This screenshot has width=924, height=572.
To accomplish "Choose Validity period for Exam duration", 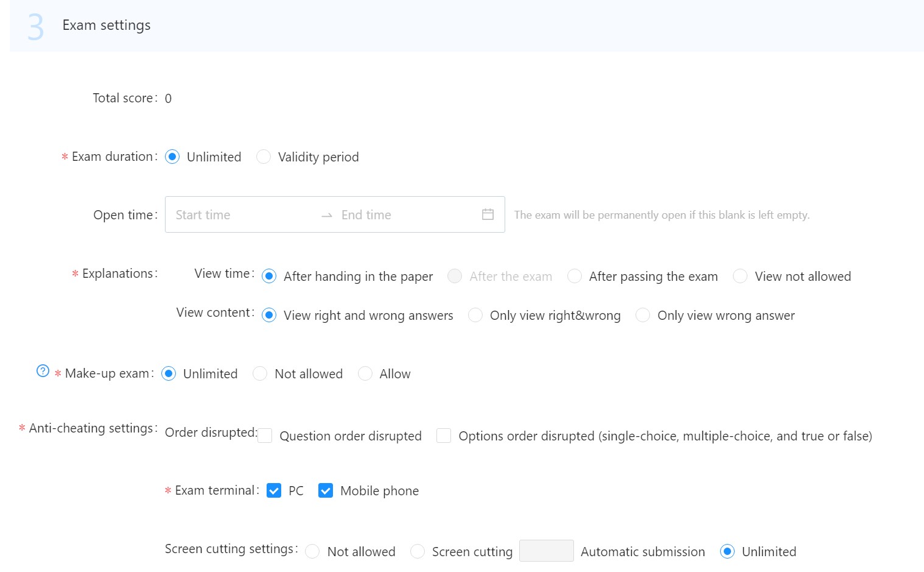I will click(264, 157).
